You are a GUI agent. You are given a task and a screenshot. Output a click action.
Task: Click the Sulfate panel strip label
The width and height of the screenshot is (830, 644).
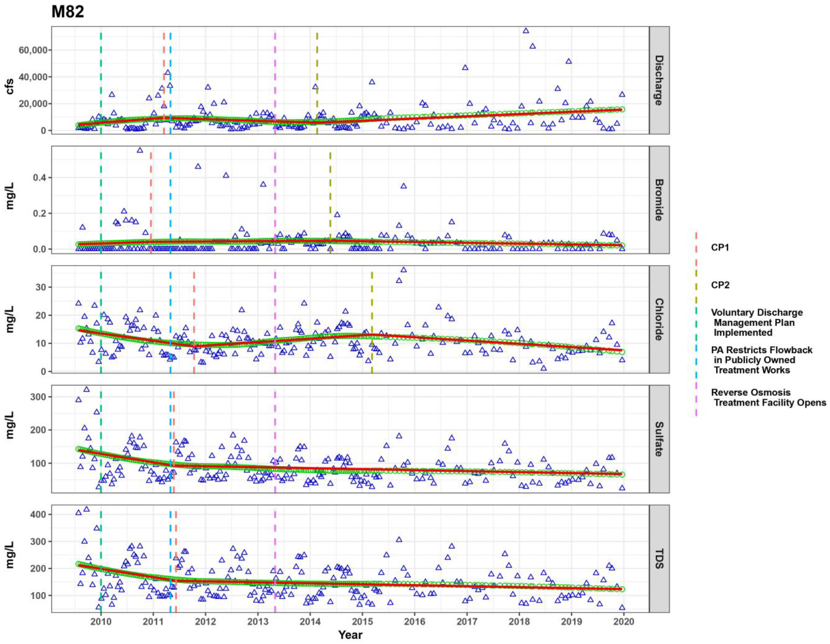click(659, 439)
